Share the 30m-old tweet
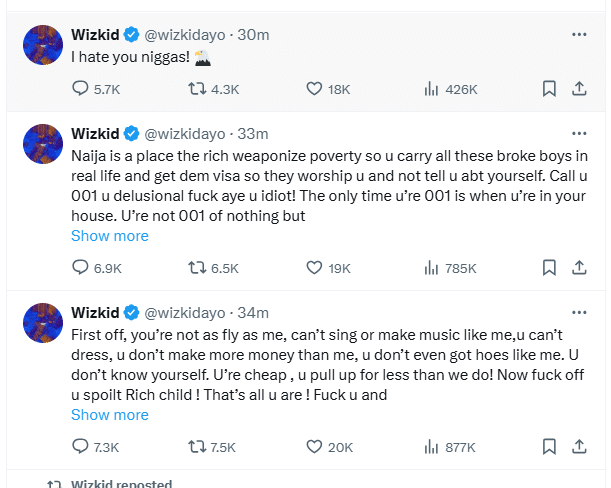This screenshot has height=488, width=611. coord(578,89)
